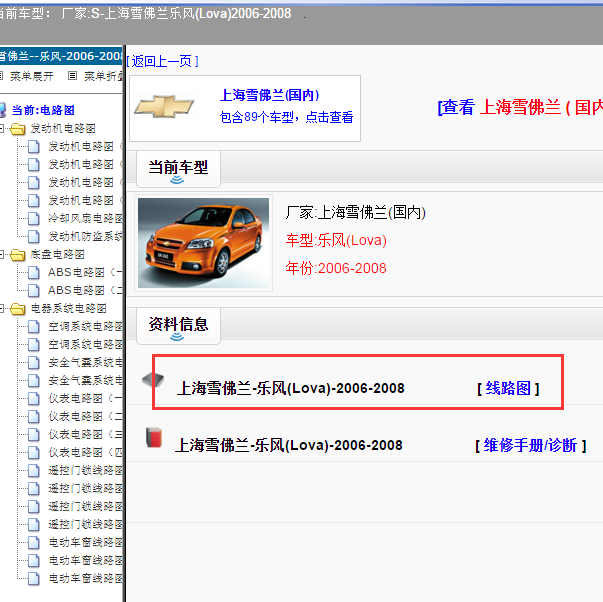Open tree item 仪表电路图（四
Screen dimensions: 603x602
85,452
